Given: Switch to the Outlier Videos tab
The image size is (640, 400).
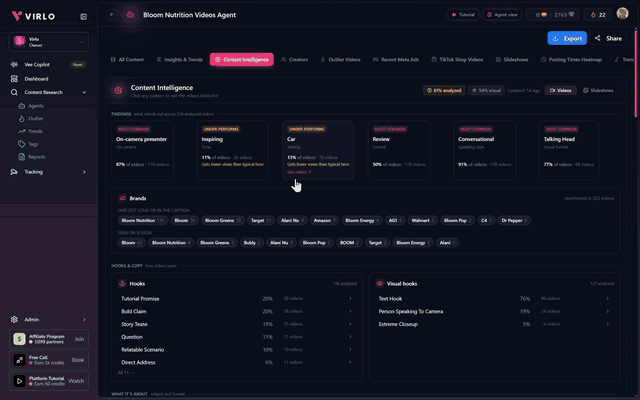Looking at the screenshot, I should (x=340, y=60).
